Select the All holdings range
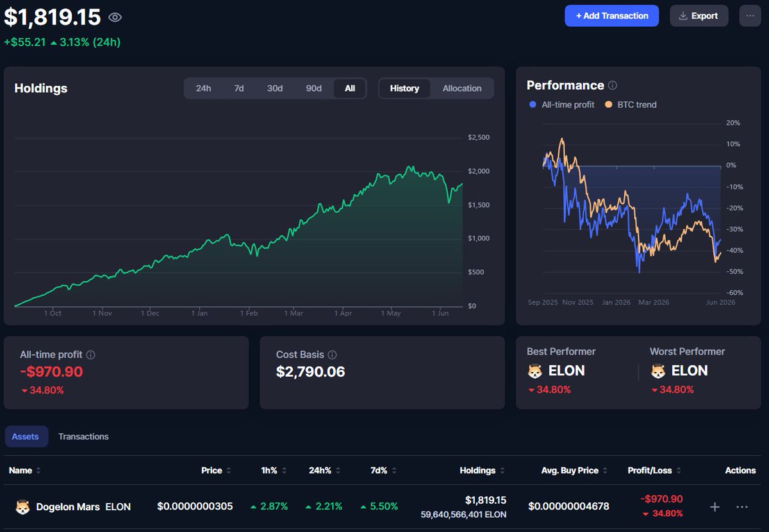Viewport: 769px width, 532px height. click(x=350, y=88)
